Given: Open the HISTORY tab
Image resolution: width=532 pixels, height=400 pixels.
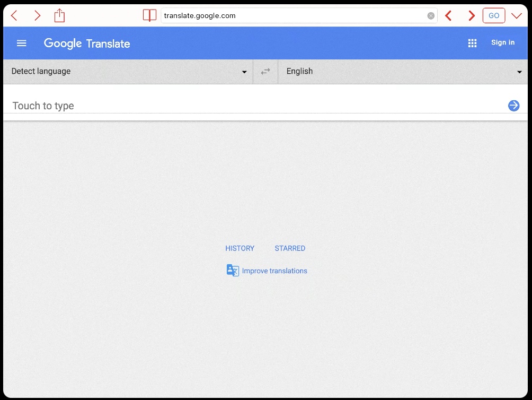Looking at the screenshot, I should (240, 248).
